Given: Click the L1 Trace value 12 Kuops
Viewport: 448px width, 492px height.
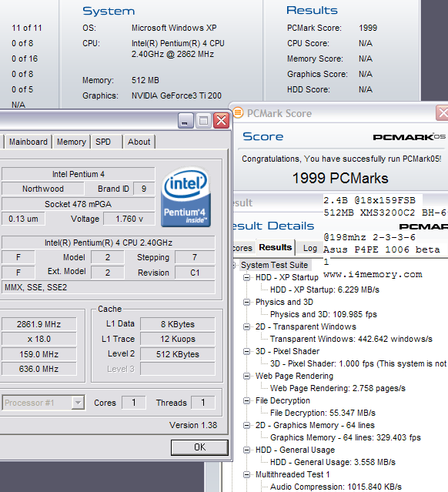Looking at the screenshot, I should click(x=178, y=340).
